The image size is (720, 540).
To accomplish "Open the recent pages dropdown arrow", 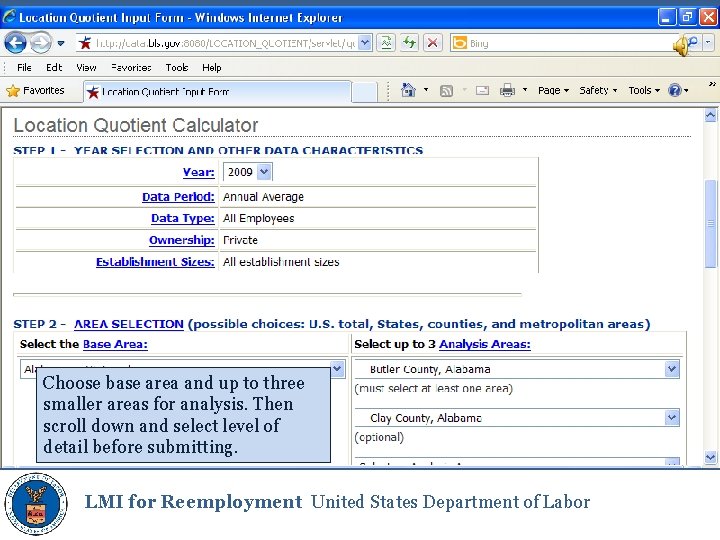I will pyautogui.click(x=61, y=44).
